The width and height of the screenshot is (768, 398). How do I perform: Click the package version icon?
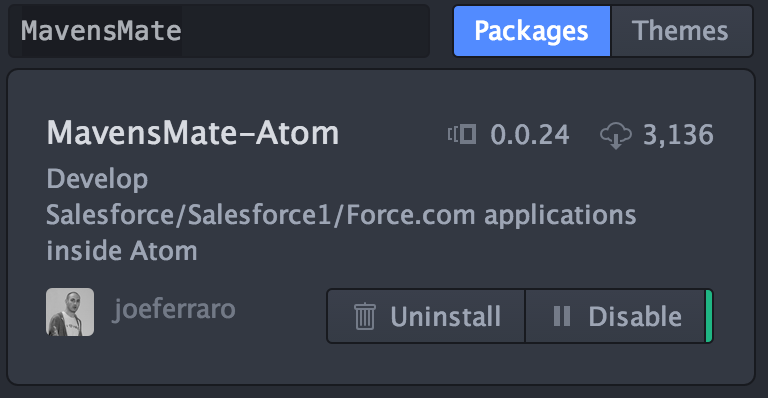click(x=462, y=135)
